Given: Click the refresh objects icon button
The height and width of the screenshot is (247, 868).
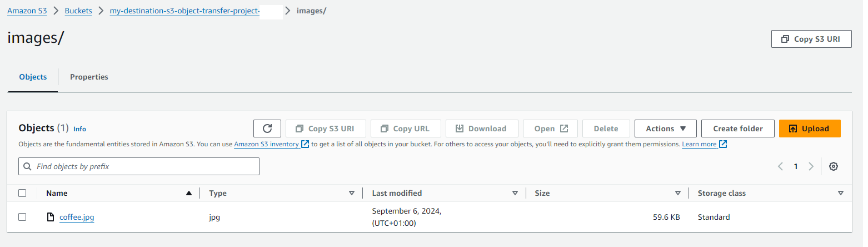Looking at the screenshot, I should [267, 129].
